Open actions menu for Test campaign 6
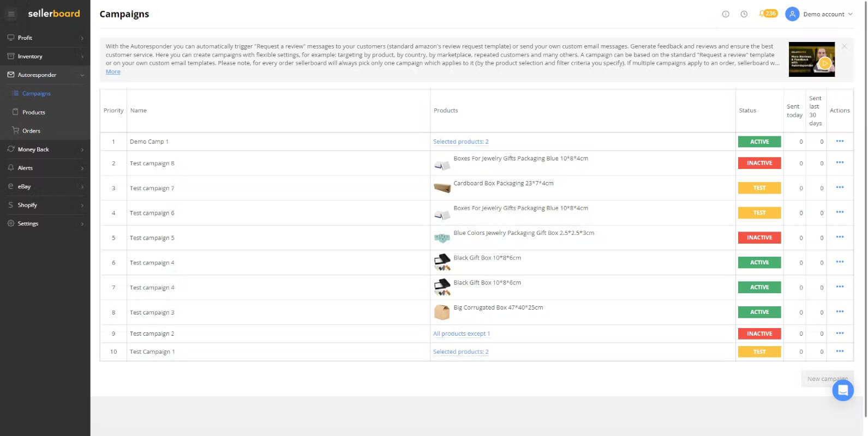This screenshot has height=436, width=868. (x=840, y=212)
